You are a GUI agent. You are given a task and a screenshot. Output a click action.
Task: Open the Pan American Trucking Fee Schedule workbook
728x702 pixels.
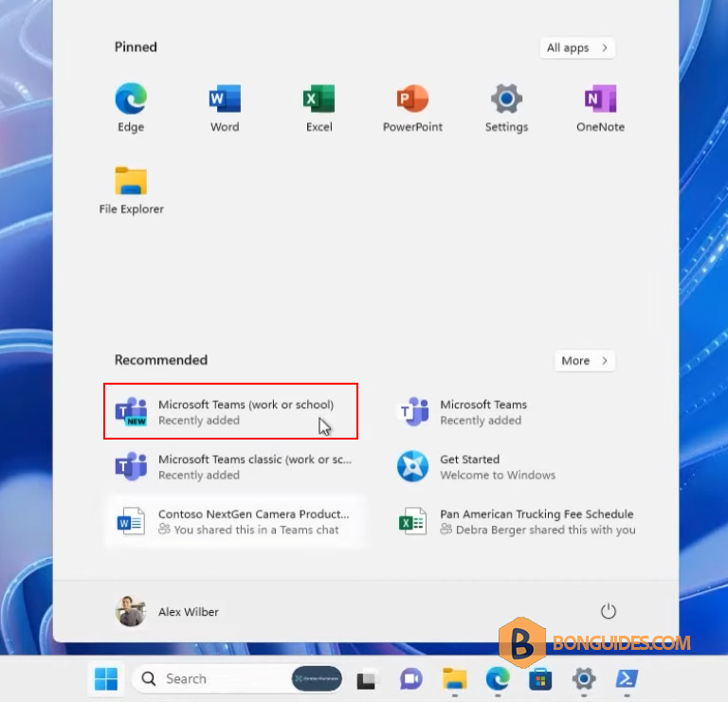(516, 521)
